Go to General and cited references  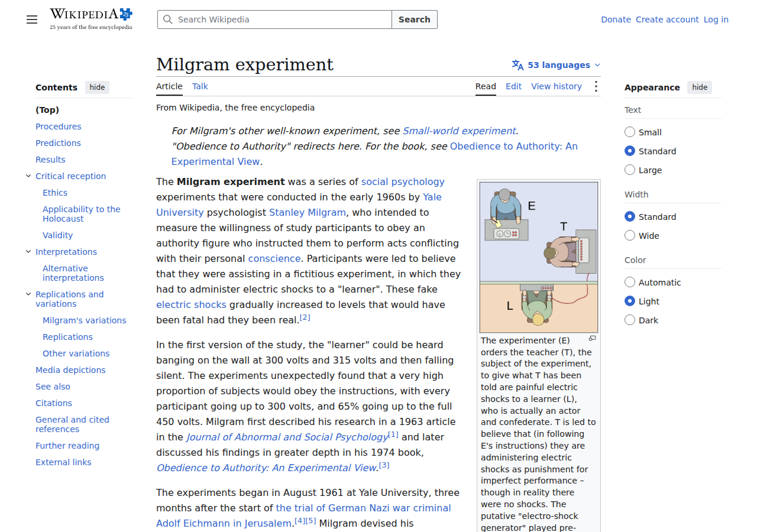coord(72,424)
